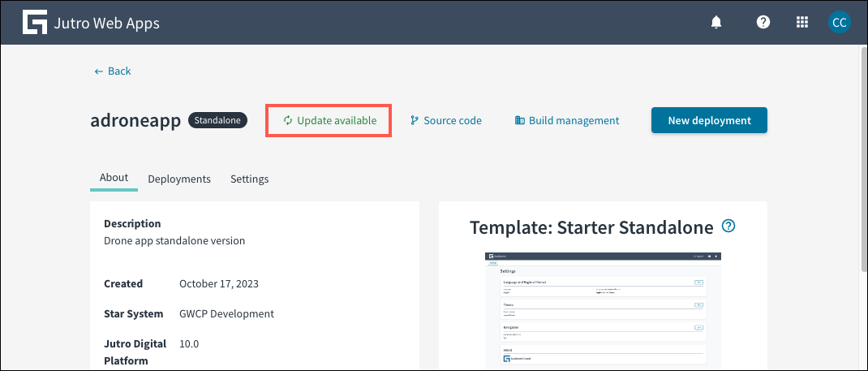Click the Jutro logo icon
Image resolution: width=868 pixels, height=371 pixels.
[35, 23]
